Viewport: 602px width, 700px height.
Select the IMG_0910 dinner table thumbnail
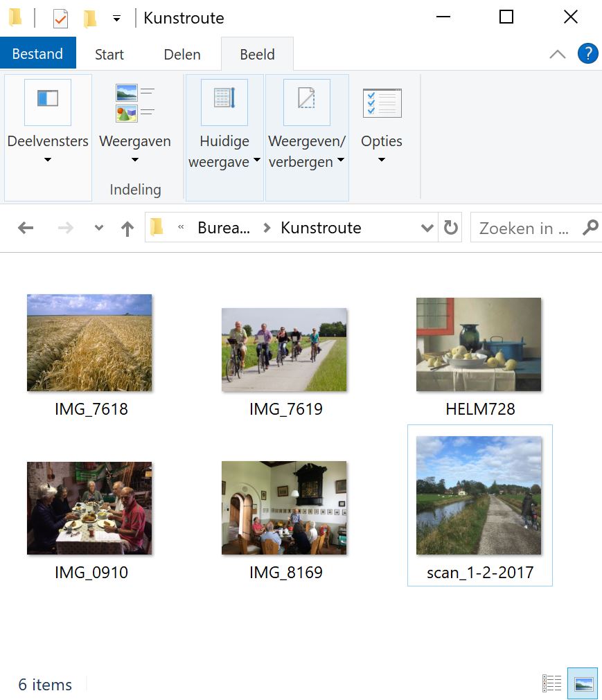[89, 508]
